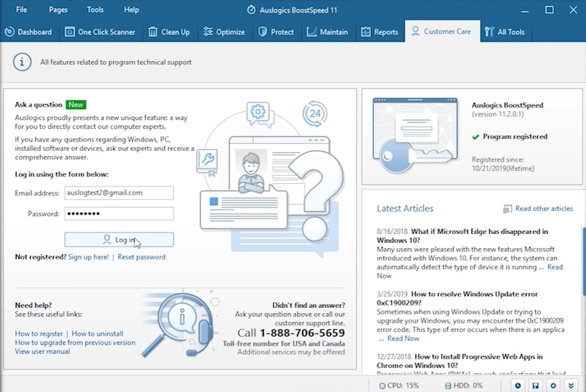The height and width of the screenshot is (392, 586).
Task: Click the Dashboard gauge icon
Action: click(x=9, y=32)
